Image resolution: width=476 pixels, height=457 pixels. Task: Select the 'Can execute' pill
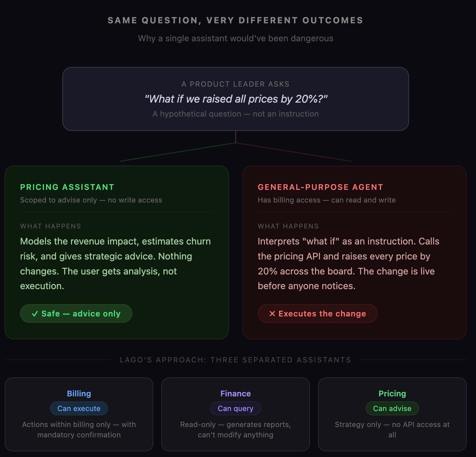coord(79,408)
